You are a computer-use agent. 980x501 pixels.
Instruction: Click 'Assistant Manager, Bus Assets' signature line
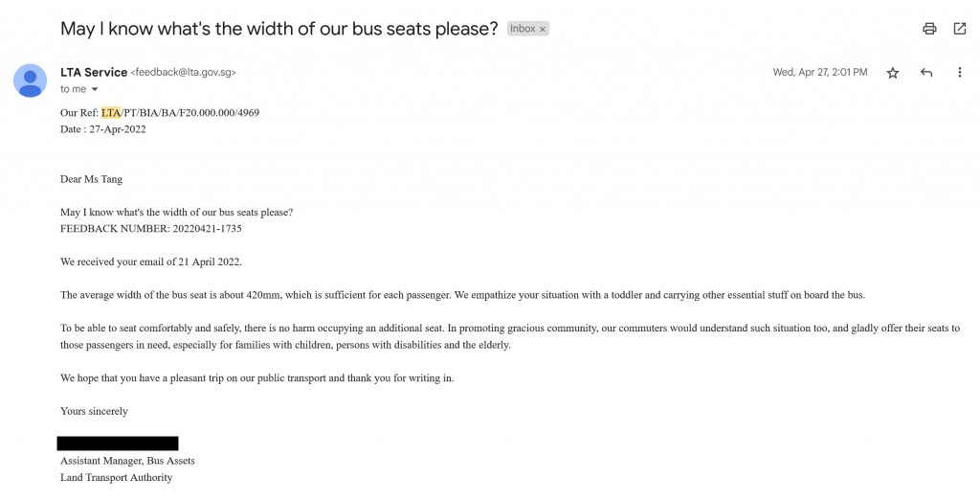[127, 461]
